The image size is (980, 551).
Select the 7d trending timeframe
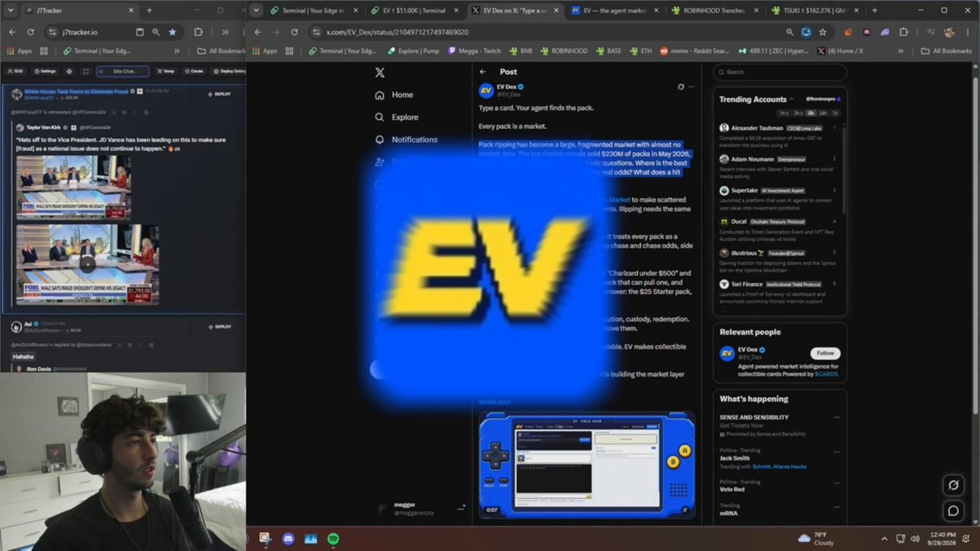835,113
